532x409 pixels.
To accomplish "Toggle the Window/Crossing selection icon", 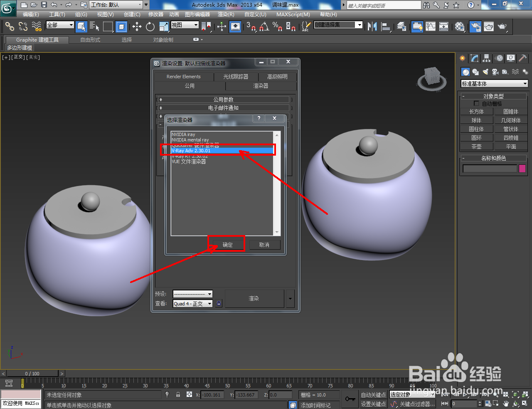I will [x=121, y=27].
